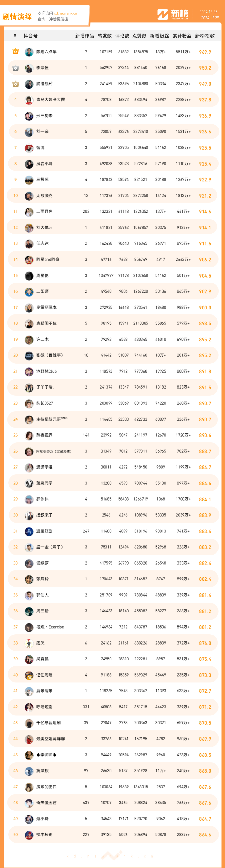Click avatar of 周星伦
Image resolution: width=225 pixels, height=868 pixels.
pos(29,276)
